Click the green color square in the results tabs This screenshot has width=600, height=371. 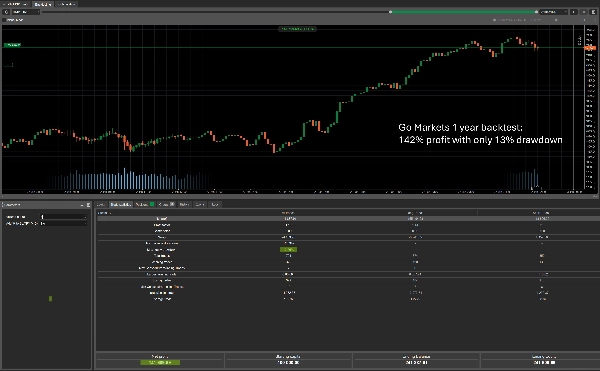click(x=152, y=205)
